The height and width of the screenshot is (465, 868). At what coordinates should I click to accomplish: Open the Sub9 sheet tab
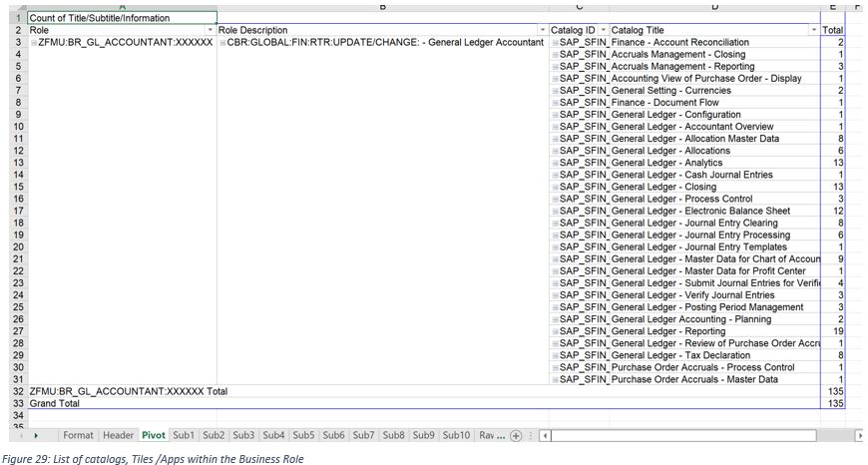(x=423, y=435)
